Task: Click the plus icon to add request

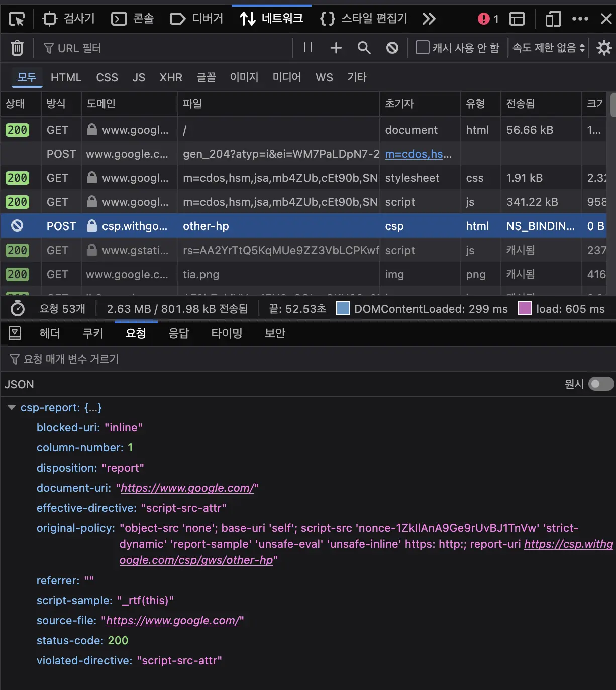Action: pos(336,48)
